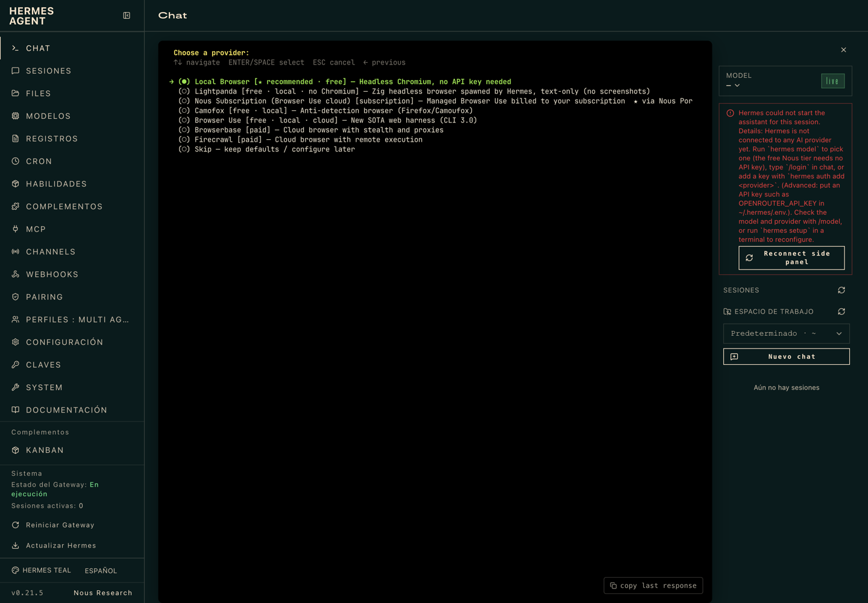Screen dimensions: 868x603
Task: Expand the Predeterminado workspace dropdown
Action: click(x=787, y=333)
